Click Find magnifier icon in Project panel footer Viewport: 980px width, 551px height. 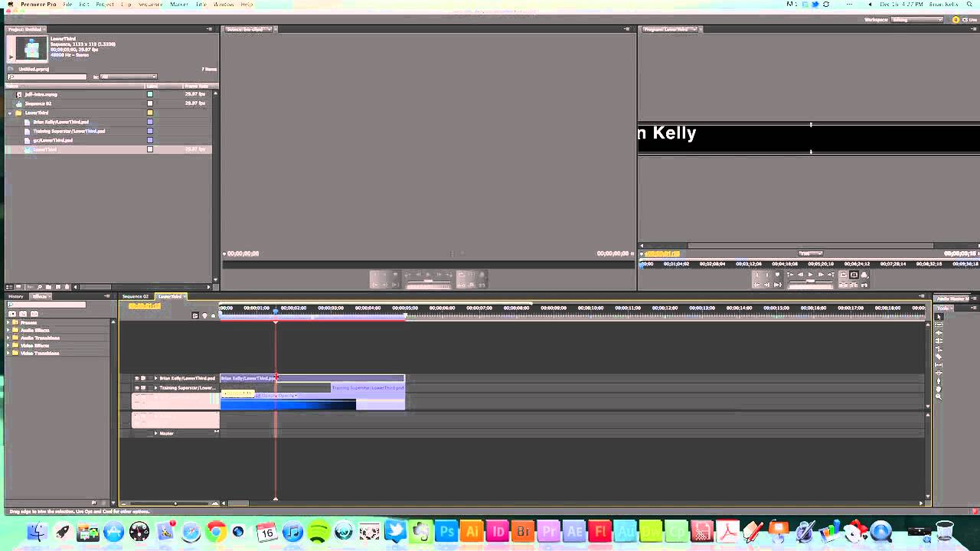39,287
